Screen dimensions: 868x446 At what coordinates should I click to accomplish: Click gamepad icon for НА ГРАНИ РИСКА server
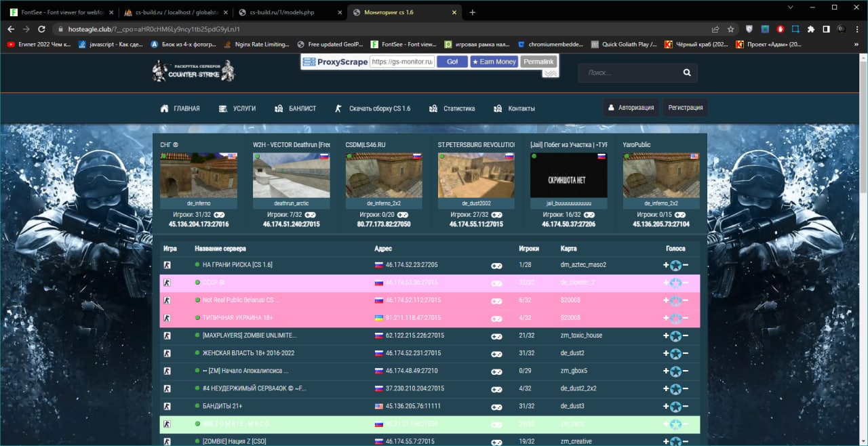coord(496,266)
